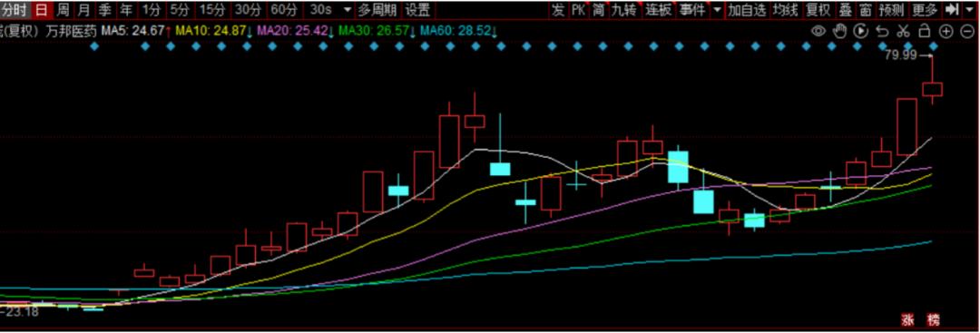Image resolution: width=980 pixels, height=333 pixels.
Task: Click the 复权 adjustment button
Action: tap(818, 9)
